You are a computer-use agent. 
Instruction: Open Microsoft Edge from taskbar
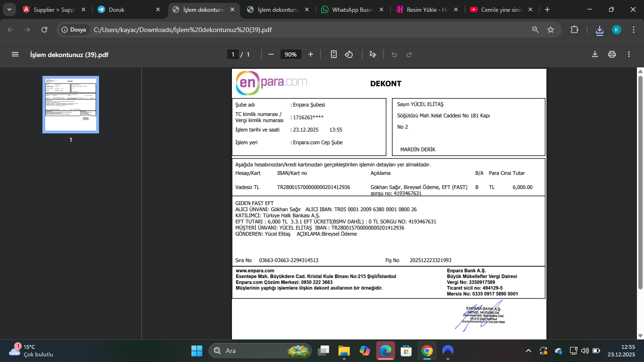386,351
